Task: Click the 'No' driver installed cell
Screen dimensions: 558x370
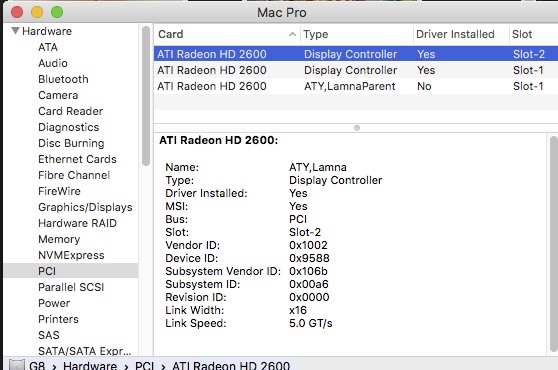Action: tap(424, 86)
